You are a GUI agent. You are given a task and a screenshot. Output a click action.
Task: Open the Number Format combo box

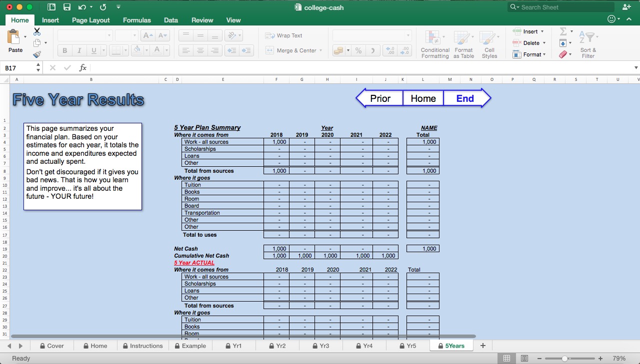pos(372,35)
